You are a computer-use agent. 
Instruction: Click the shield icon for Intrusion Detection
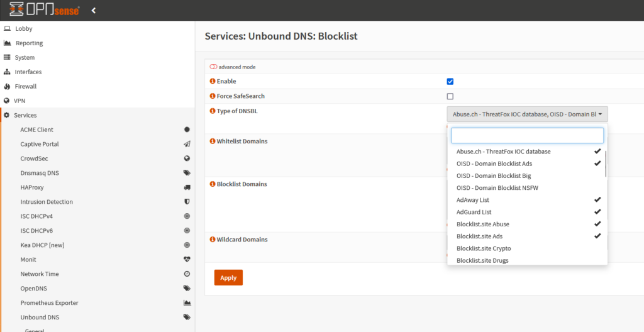coord(187,202)
